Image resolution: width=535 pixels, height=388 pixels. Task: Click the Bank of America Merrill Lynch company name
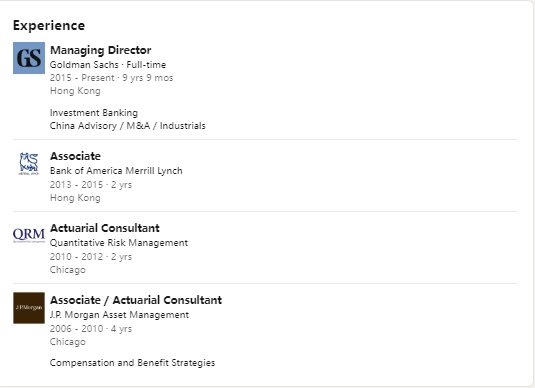pyautogui.click(x=116, y=171)
